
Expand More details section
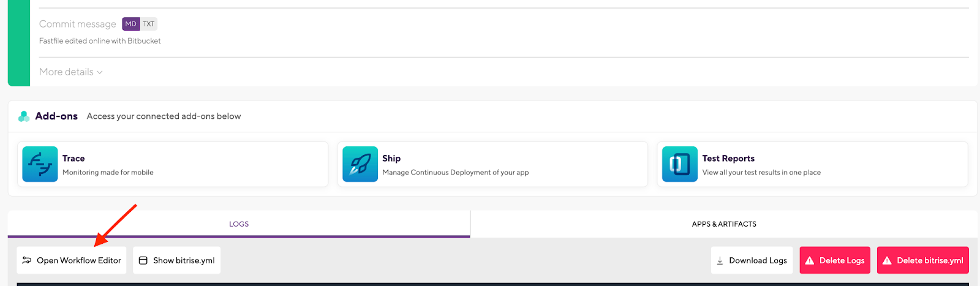coord(71,72)
